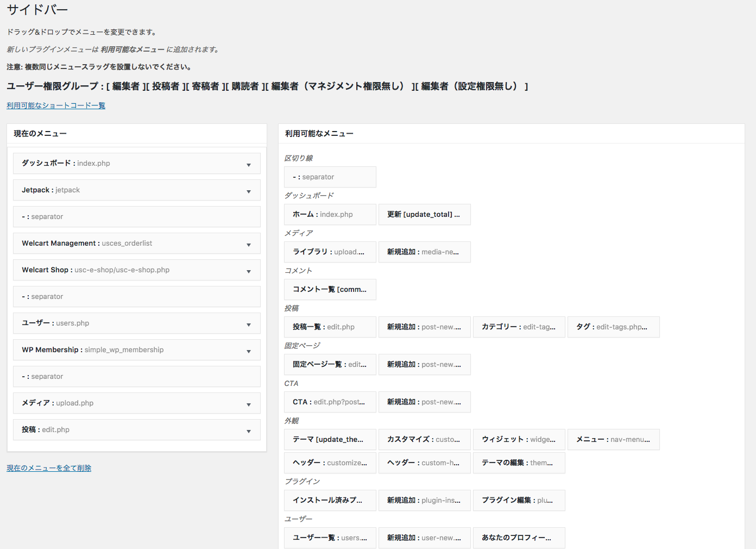756x549 pixels.
Task: Select the ホーム index.php available item
Action: point(330,215)
